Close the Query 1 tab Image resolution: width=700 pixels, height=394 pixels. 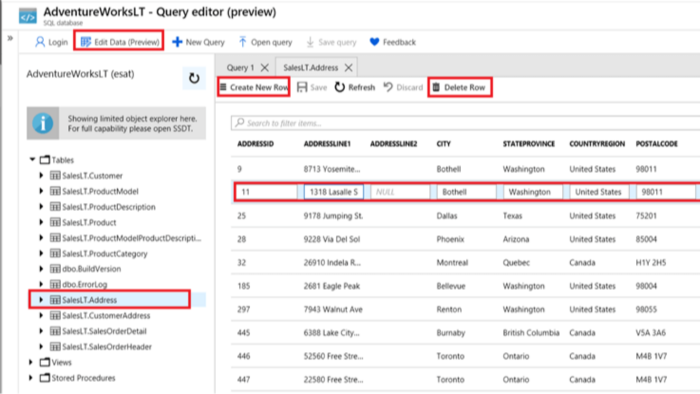pos(265,67)
